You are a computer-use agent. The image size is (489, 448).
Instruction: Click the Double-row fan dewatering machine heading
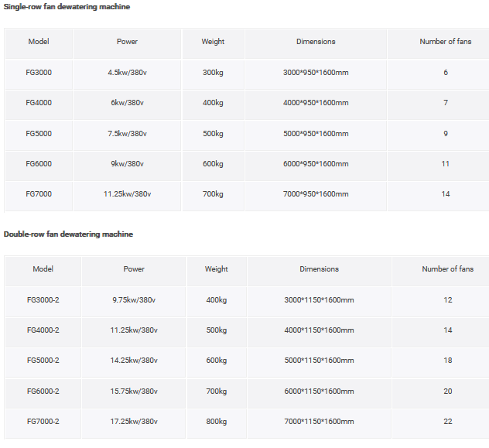[68, 234]
